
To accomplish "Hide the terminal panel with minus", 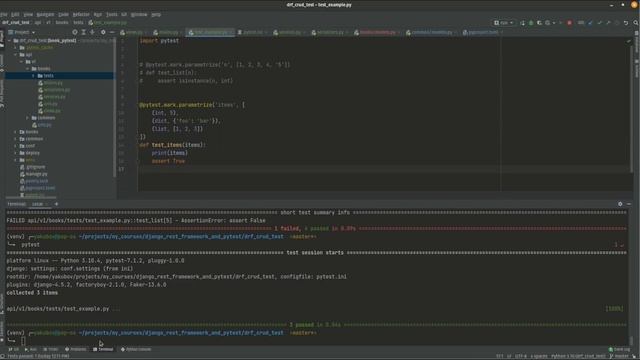I will pyautogui.click(x=629, y=204).
